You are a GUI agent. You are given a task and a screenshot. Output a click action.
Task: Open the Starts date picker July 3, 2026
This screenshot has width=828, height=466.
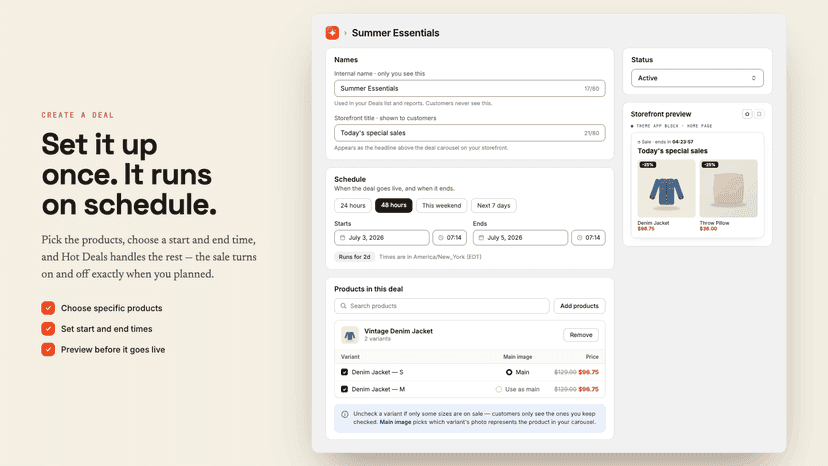pyautogui.click(x=382, y=238)
